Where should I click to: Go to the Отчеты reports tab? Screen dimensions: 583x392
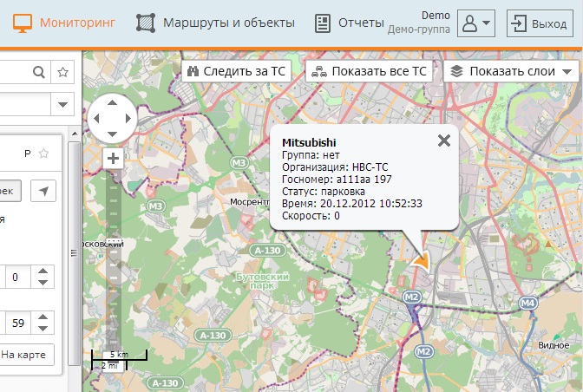[350, 23]
